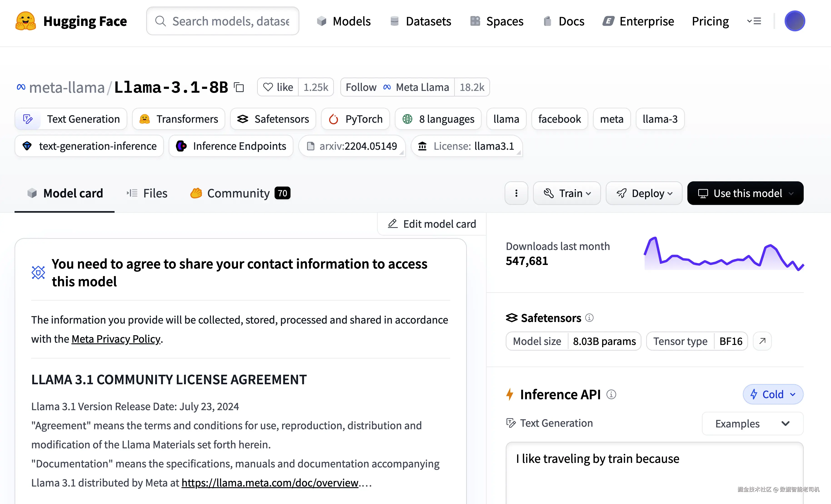Click the Safetensors info icon
This screenshot has width=831, height=504.
[x=589, y=318]
